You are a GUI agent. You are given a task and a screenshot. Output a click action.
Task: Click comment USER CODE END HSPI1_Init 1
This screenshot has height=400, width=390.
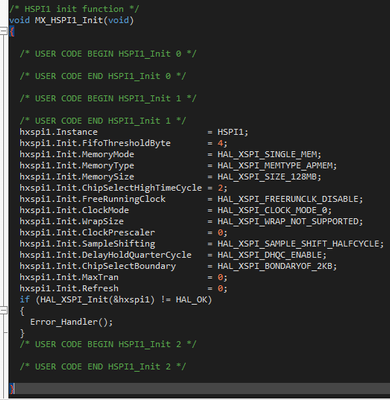103,121
